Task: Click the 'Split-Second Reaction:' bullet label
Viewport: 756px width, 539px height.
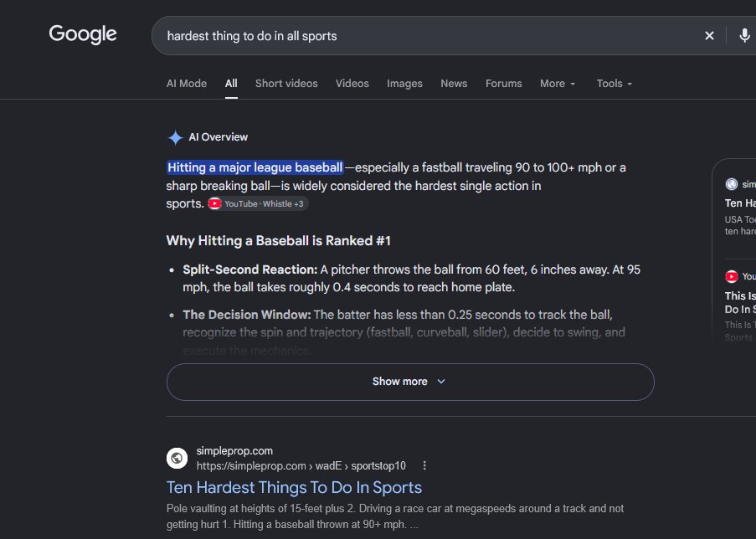Action: pyautogui.click(x=249, y=269)
